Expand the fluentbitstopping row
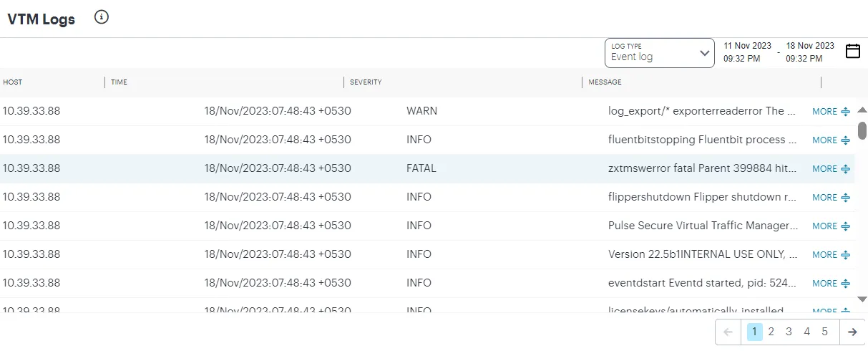Image resolution: width=868 pixels, height=351 pixels. (831, 140)
